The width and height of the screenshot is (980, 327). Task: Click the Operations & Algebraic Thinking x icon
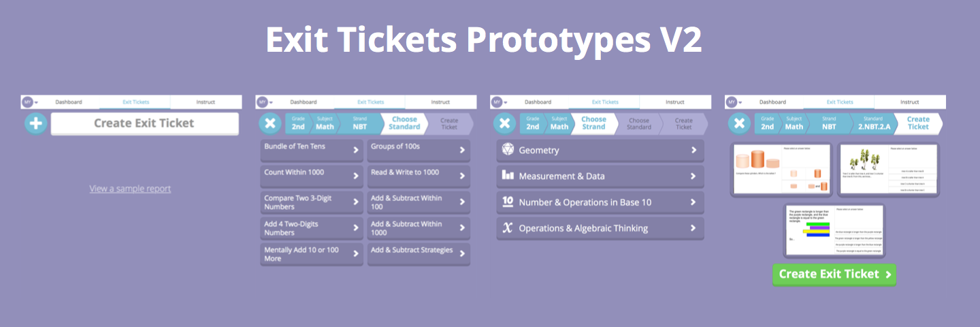click(x=508, y=228)
